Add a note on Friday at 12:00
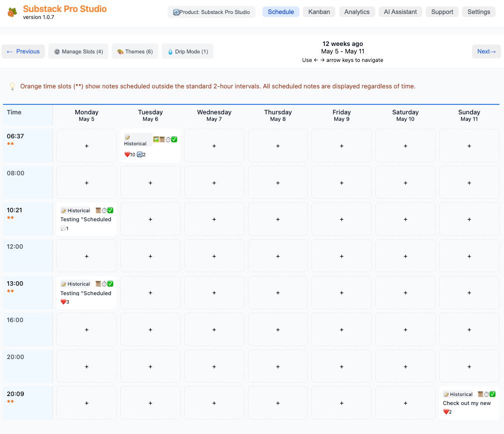 point(342,256)
